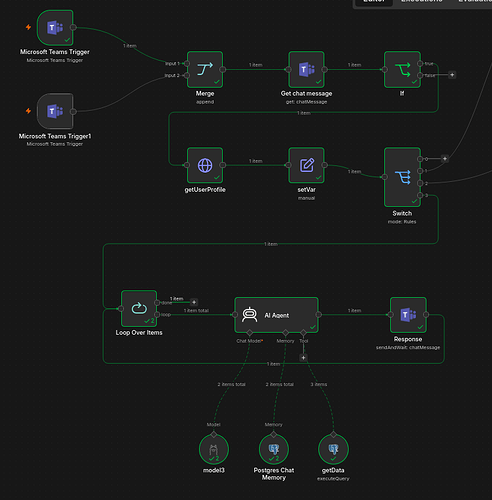Screen dimensions: 492x500
Task: Click the Switch output 2 handle
Action: (x=420, y=183)
